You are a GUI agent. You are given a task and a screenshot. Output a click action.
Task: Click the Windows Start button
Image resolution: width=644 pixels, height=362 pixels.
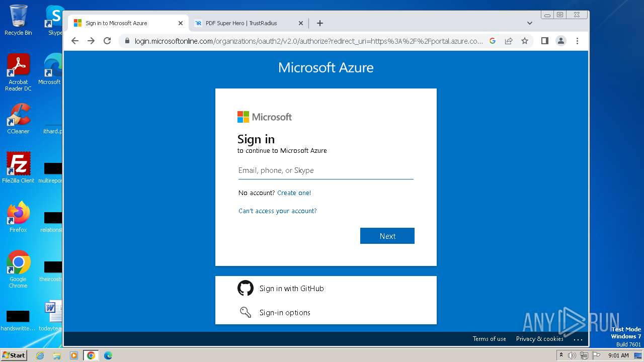pyautogui.click(x=14, y=355)
